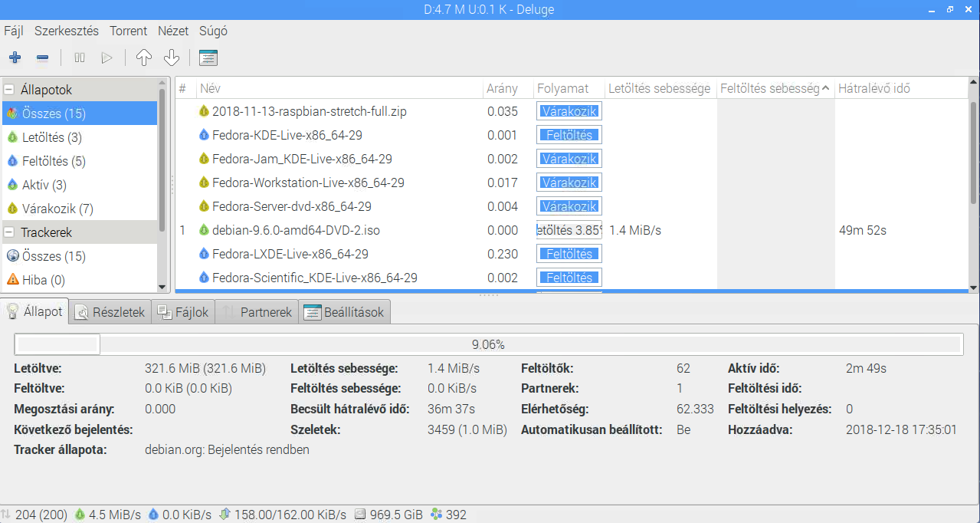Click the Add torrent plus icon
This screenshot has height=523, width=980.
click(15, 58)
